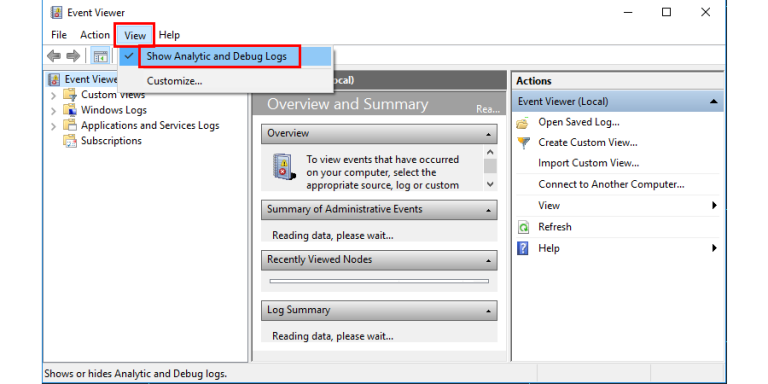Click Refresh in Actions pane
768x384 pixels.
coord(555,227)
